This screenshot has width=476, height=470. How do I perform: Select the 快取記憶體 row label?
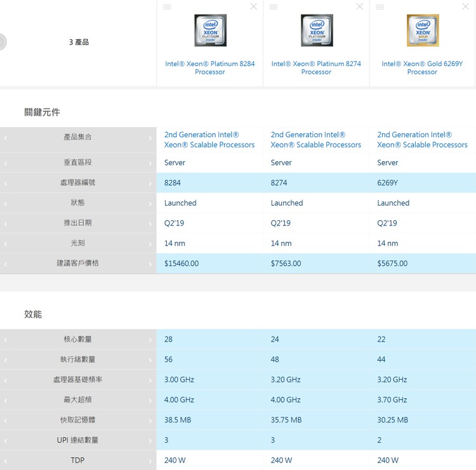77,420
